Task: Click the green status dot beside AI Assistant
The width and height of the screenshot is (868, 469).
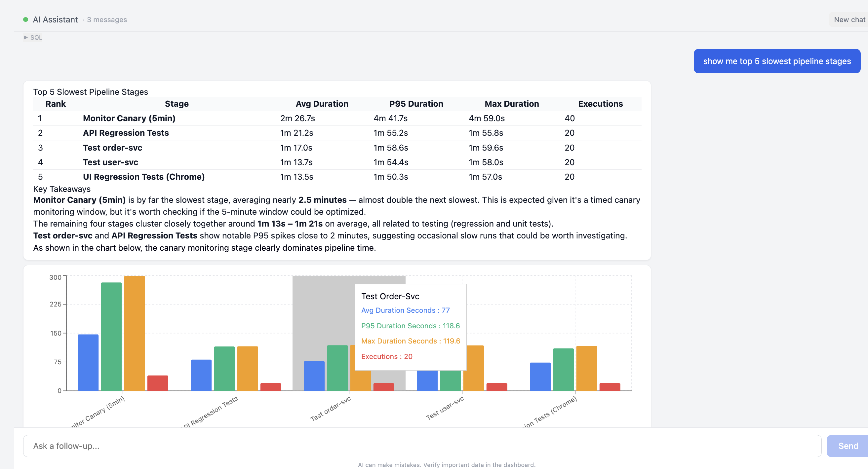Action: click(x=25, y=19)
